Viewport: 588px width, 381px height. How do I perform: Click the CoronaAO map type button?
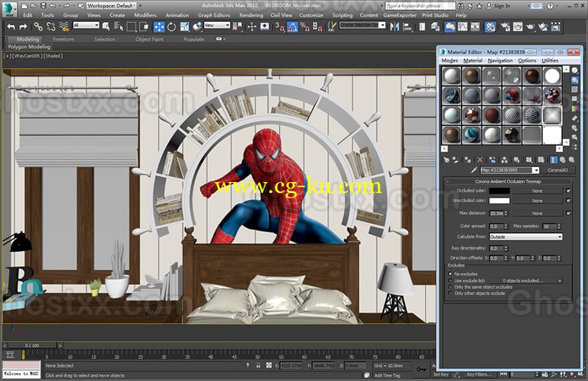coord(557,170)
